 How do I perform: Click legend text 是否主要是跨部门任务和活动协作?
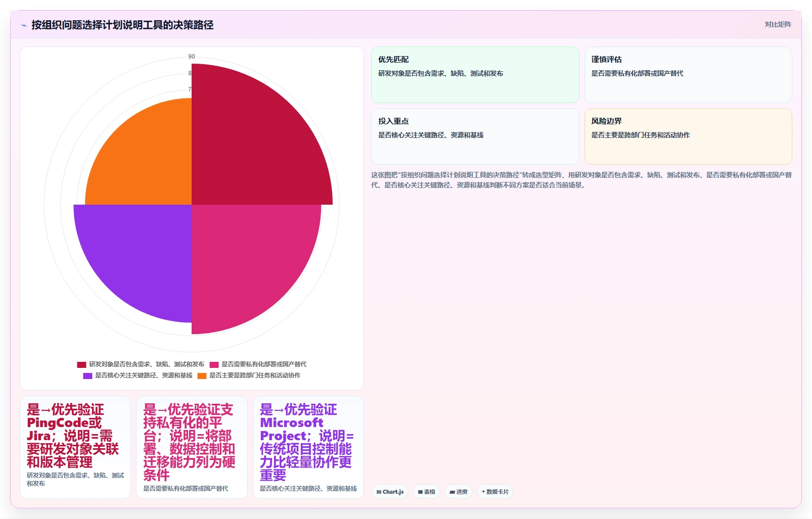[255, 375]
